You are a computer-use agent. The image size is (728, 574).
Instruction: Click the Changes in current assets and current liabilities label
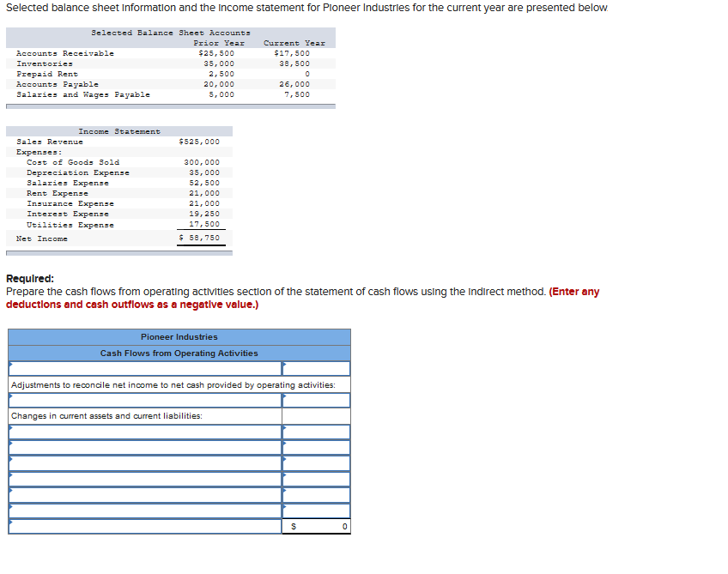pyautogui.click(x=106, y=416)
